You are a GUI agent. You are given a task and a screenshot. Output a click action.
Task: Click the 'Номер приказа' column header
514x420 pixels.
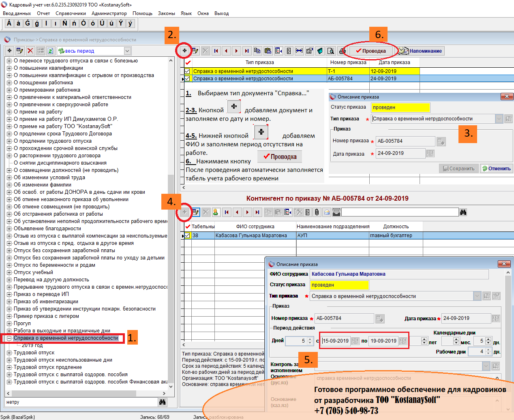348,62
